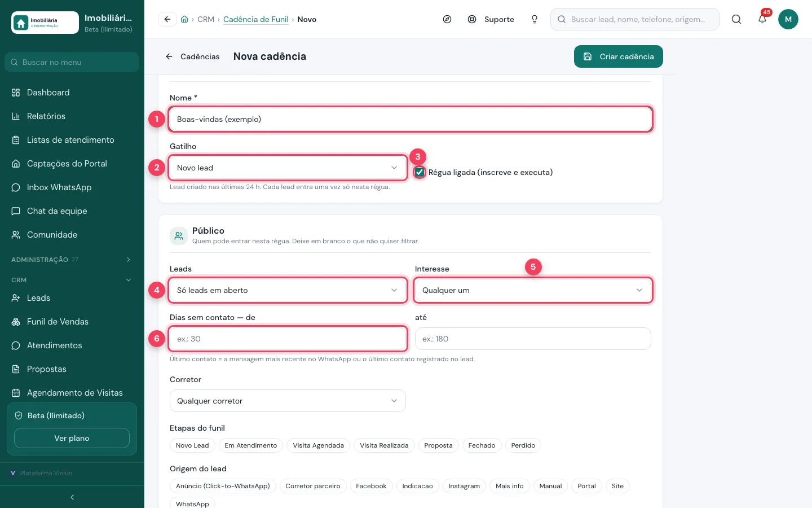812x508 pixels.
Task: Toggle Régua ligada checkbox
Action: (420, 172)
